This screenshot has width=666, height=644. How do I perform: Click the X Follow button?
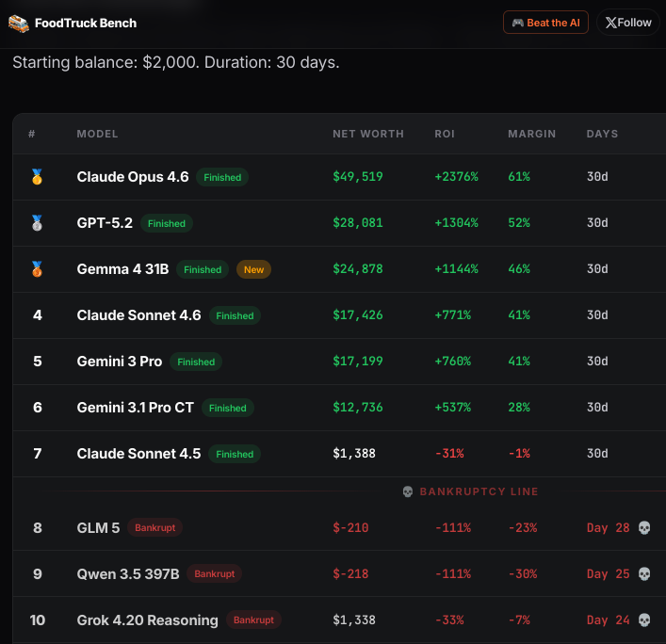pyautogui.click(x=627, y=23)
